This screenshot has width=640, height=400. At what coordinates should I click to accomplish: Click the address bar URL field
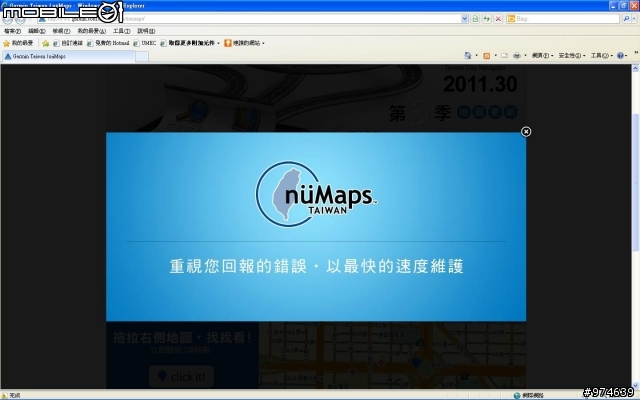pos(249,19)
